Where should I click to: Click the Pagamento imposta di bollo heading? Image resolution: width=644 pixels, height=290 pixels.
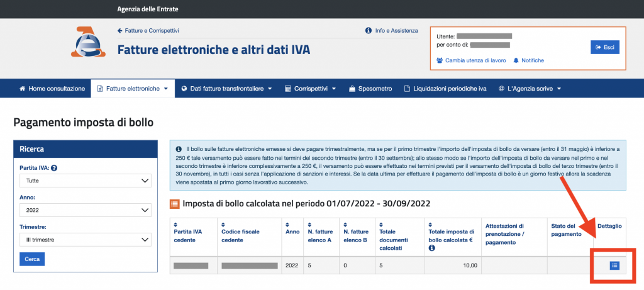click(x=83, y=123)
